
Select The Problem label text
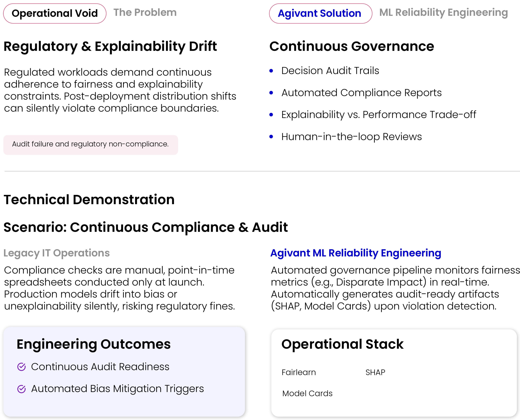point(145,12)
